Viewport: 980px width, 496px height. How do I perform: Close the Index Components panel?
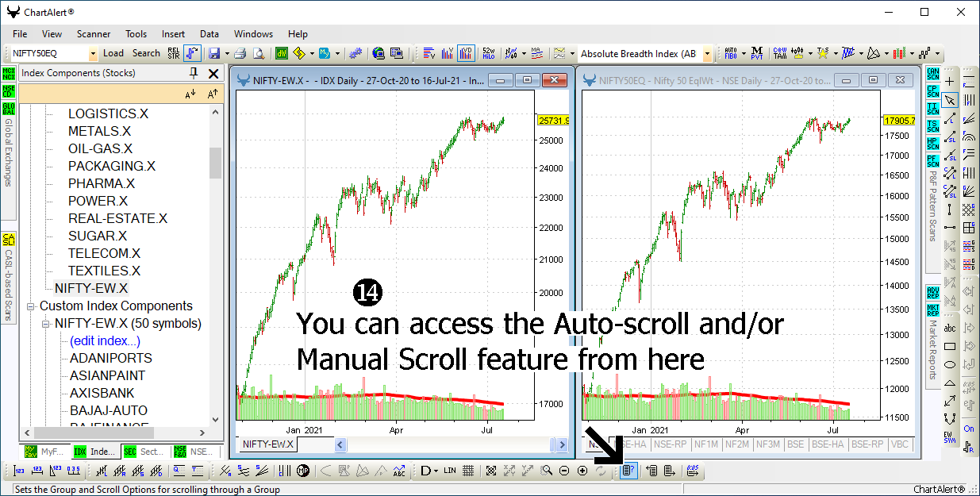tap(213, 73)
